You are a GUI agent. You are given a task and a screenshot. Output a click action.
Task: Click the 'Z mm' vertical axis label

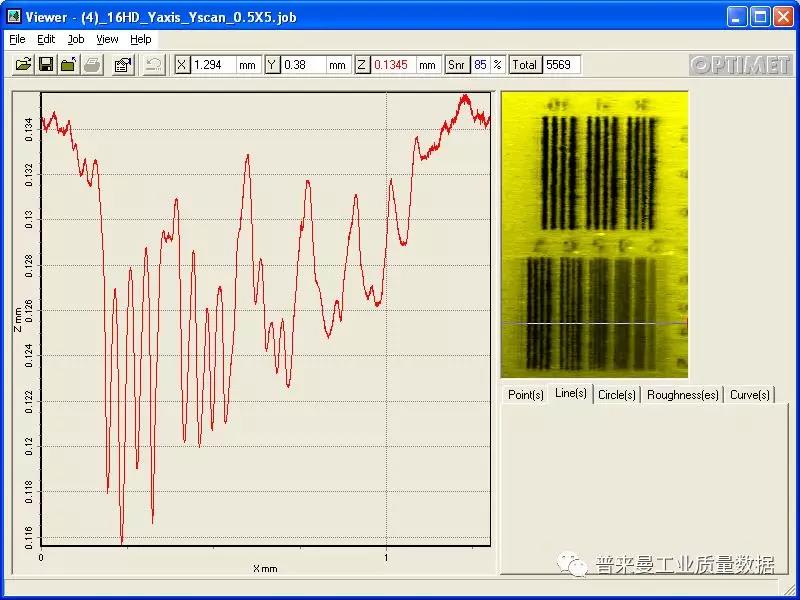(18, 319)
